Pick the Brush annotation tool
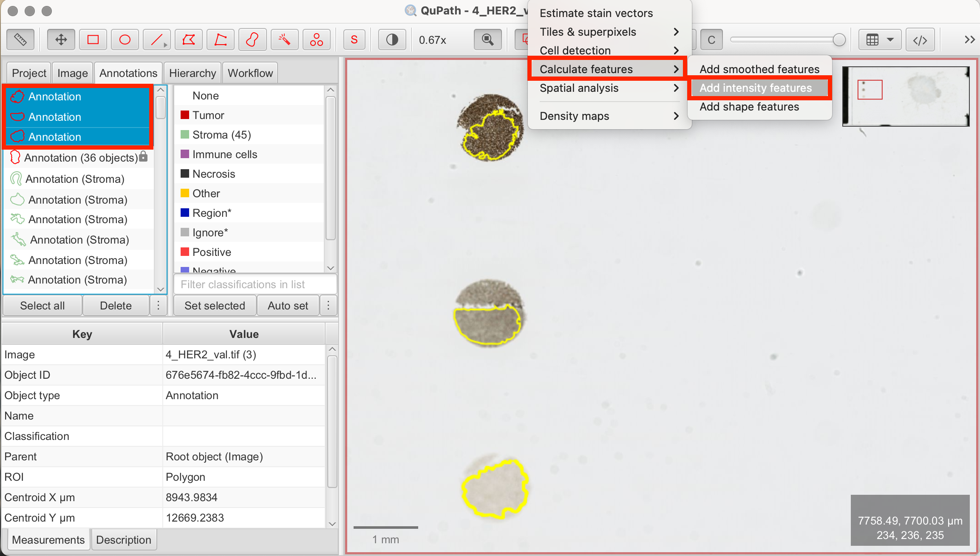 (252, 40)
